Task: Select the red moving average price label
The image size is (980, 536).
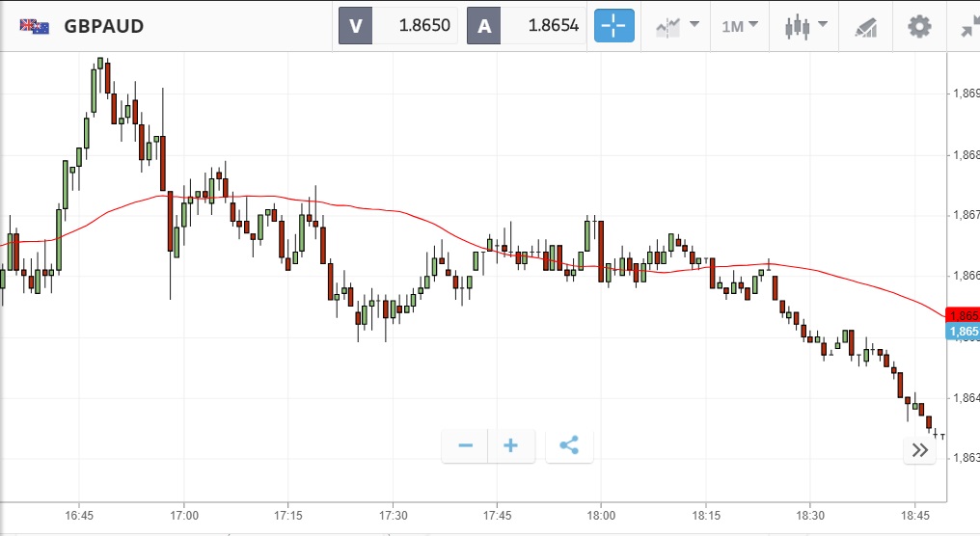Action: point(964,316)
